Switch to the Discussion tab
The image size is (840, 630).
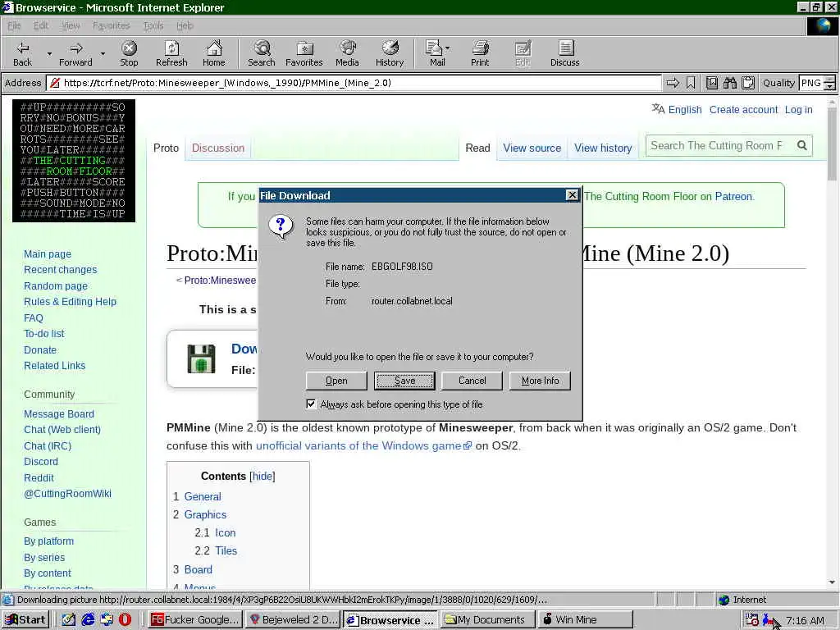[x=218, y=148]
